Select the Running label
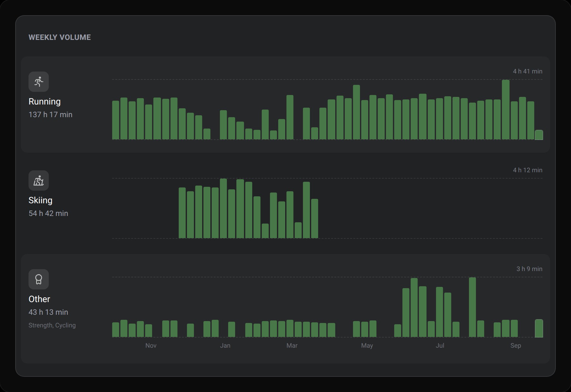The image size is (571, 392). (44, 102)
